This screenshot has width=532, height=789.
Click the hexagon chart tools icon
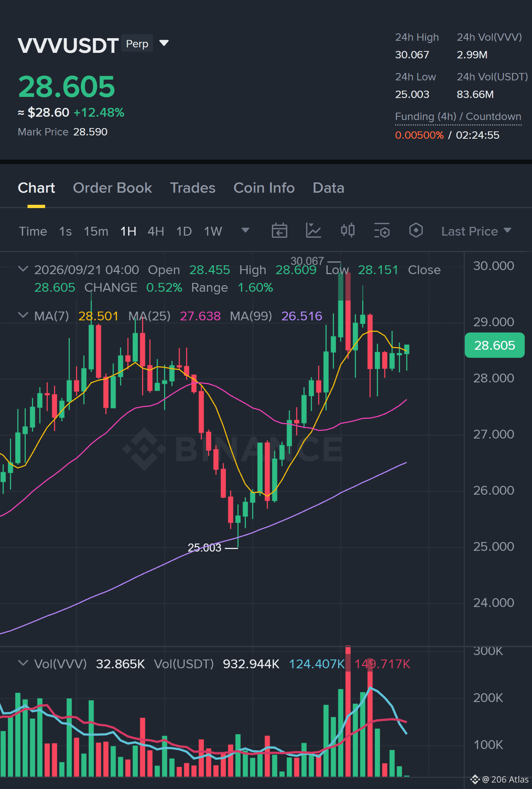[416, 231]
